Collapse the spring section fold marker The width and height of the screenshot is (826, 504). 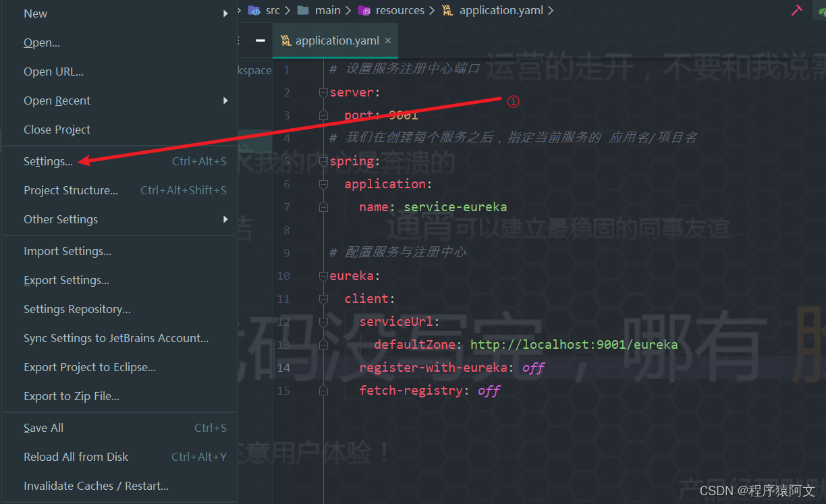(x=323, y=161)
